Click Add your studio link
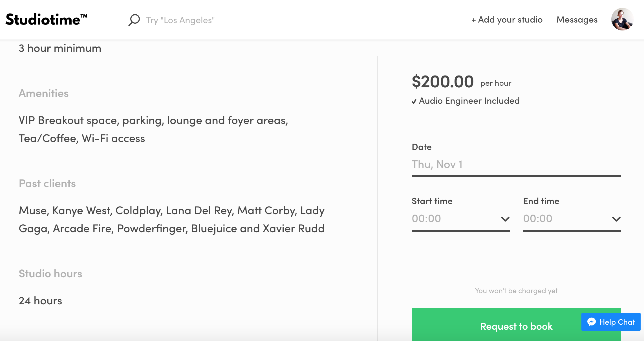The height and width of the screenshot is (341, 644). click(x=507, y=20)
